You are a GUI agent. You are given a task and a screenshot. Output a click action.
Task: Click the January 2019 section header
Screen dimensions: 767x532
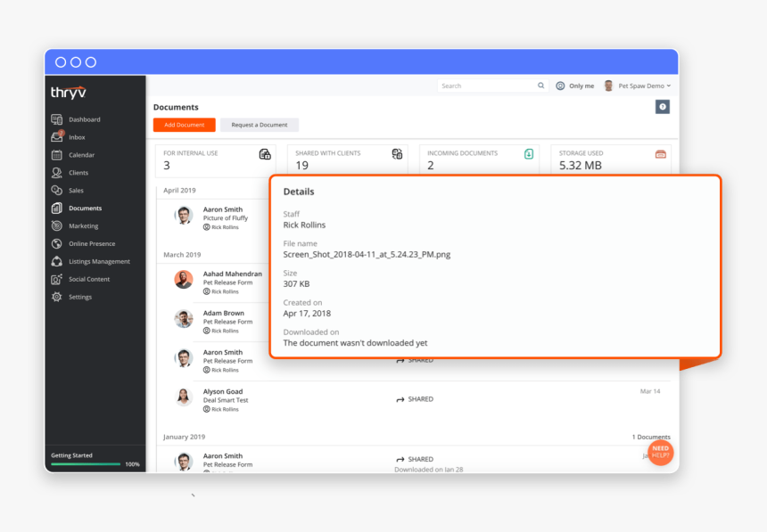click(x=184, y=437)
